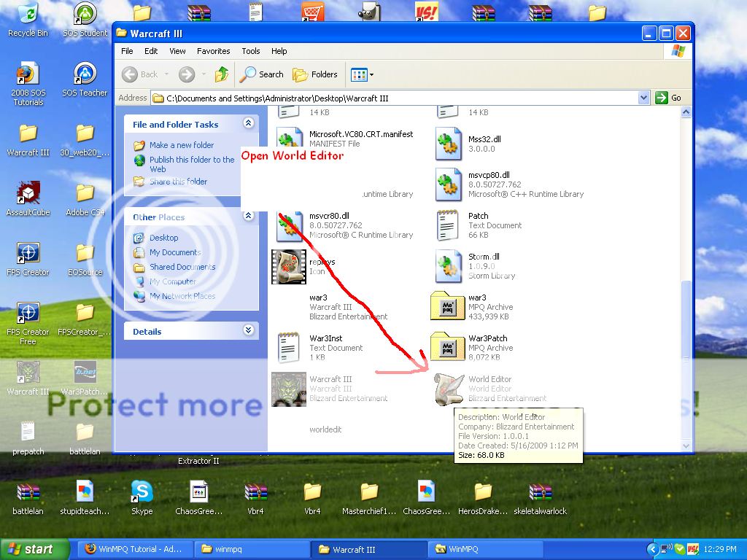The height and width of the screenshot is (560, 747).
Task: Select the Patch text document icon
Action: [447, 225]
